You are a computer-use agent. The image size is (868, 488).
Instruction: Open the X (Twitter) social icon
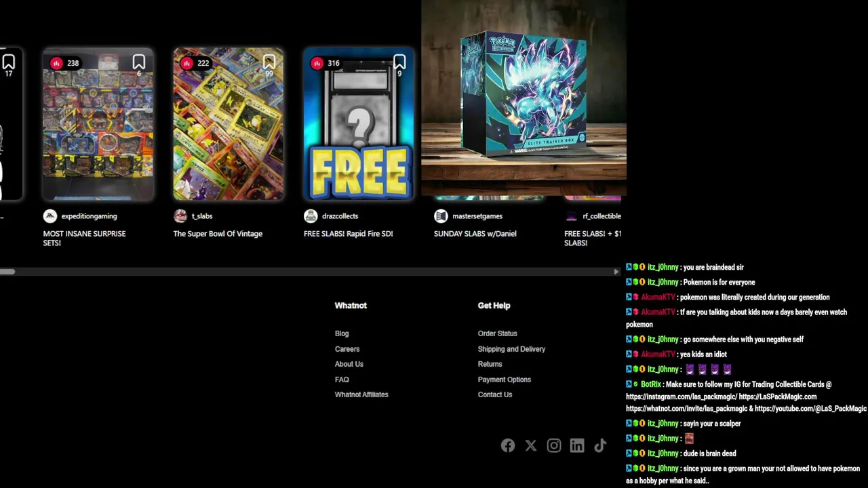[x=531, y=445]
